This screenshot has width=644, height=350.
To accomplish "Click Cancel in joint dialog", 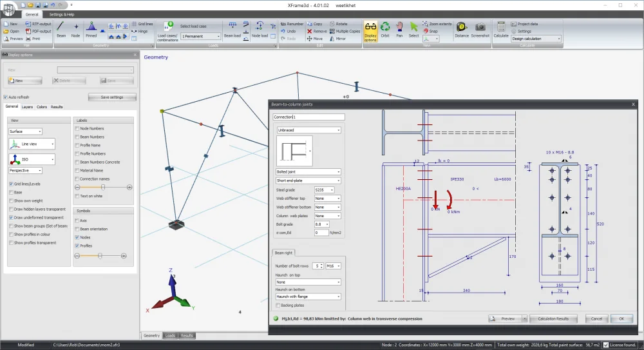I will tap(596, 319).
